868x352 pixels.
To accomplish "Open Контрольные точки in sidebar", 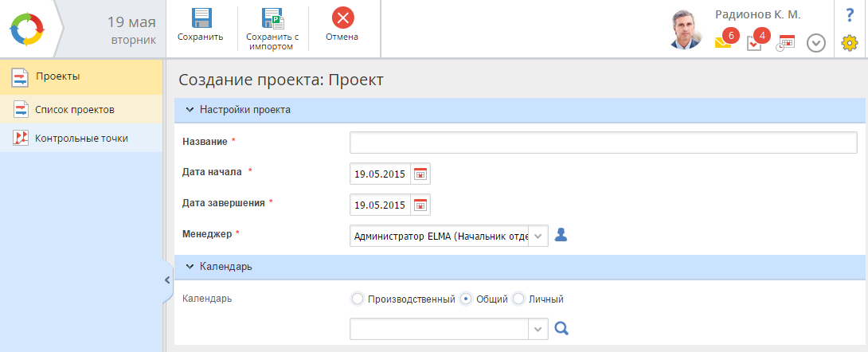I will (81, 139).
